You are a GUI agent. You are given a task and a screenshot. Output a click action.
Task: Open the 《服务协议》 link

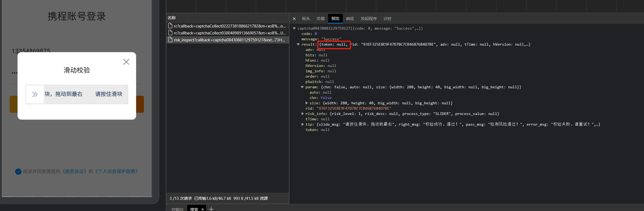click(x=74, y=172)
